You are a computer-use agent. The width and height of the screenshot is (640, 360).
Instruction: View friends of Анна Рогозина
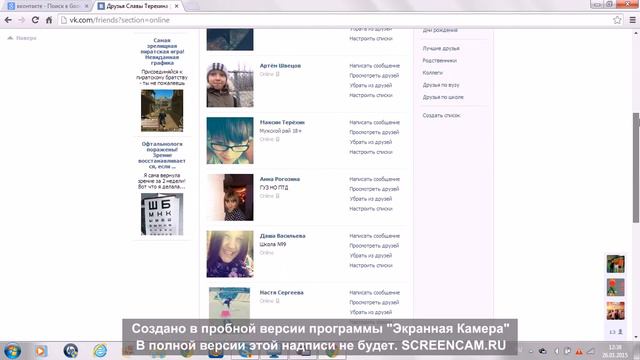click(x=374, y=189)
